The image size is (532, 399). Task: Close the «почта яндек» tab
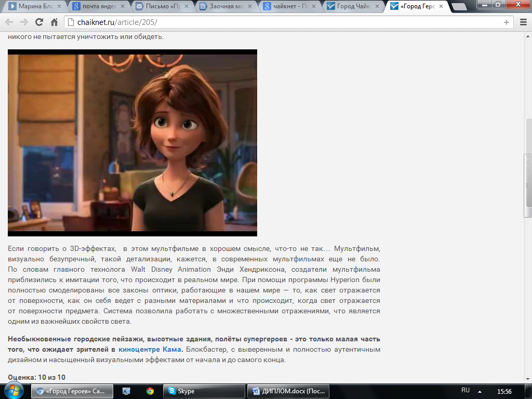tap(123, 6)
